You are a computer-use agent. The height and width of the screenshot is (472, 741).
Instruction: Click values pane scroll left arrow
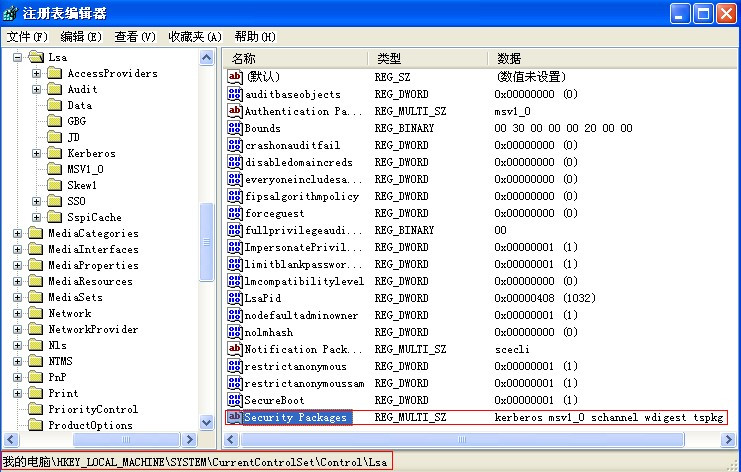[231, 440]
